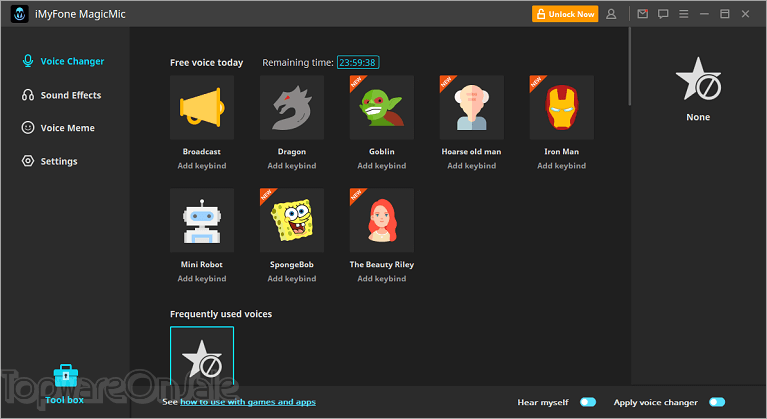This screenshot has width=767, height=419.
Task: Click the Free voice today heading
Action: coord(206,63)
